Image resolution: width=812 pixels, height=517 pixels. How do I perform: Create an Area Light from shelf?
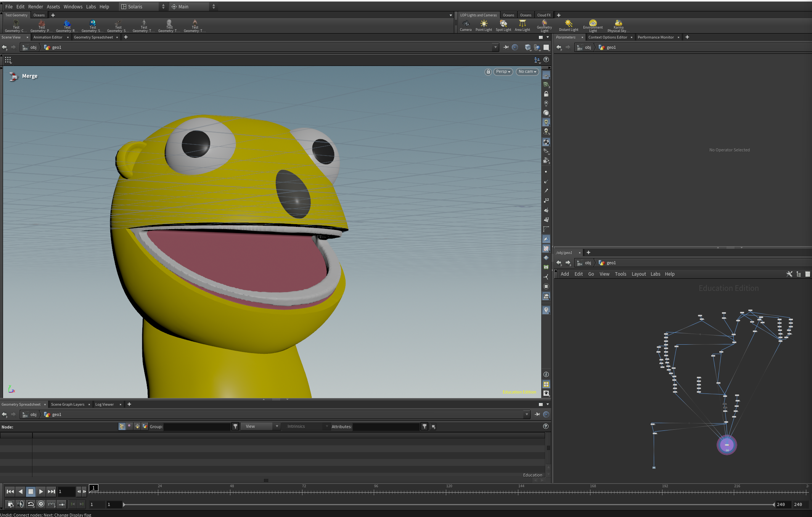(x=522, y=26)
